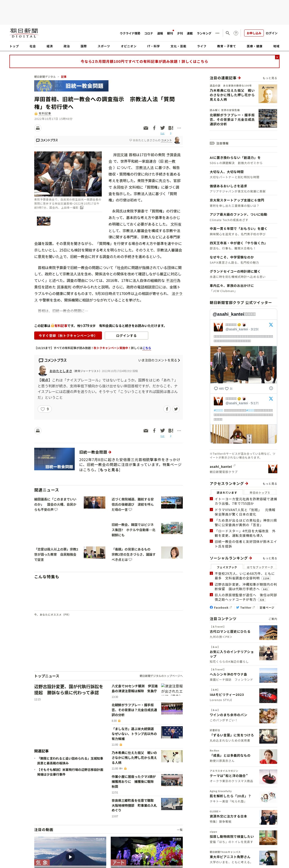Click the Hatena B! bookmark icon under headline
This screenshot has width=289, height=868.
171,128
